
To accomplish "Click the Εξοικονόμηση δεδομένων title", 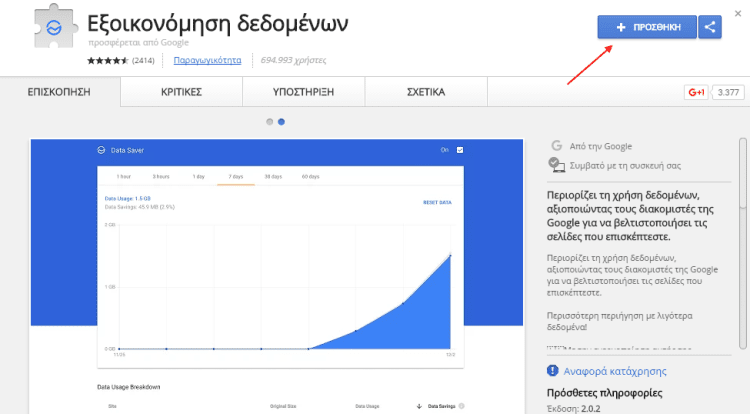I will [218, 23].
